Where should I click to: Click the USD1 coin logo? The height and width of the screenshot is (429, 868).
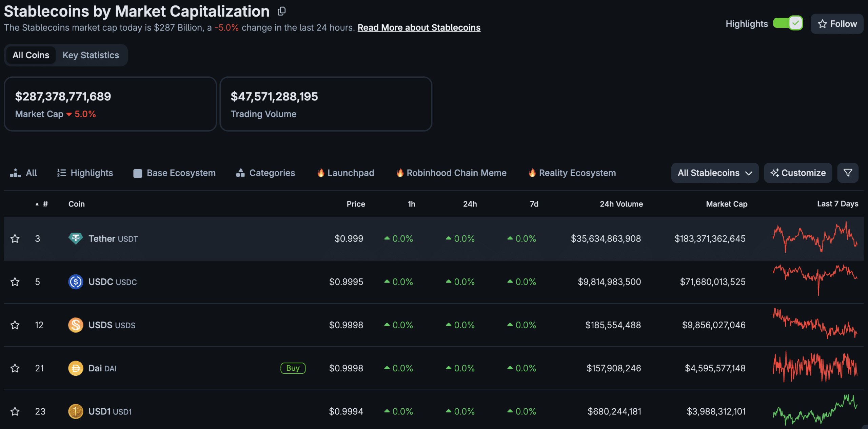click(x=76, y=411)
